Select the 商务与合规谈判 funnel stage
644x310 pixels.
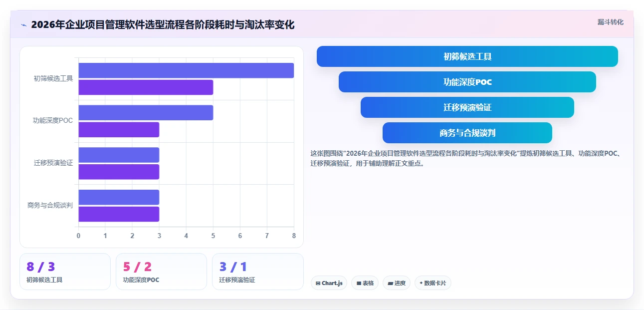coord(467,133)
